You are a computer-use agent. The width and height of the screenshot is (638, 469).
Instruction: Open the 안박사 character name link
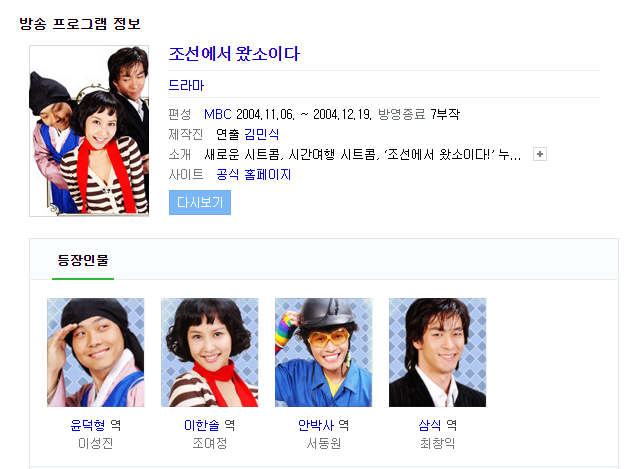[316, 425]
